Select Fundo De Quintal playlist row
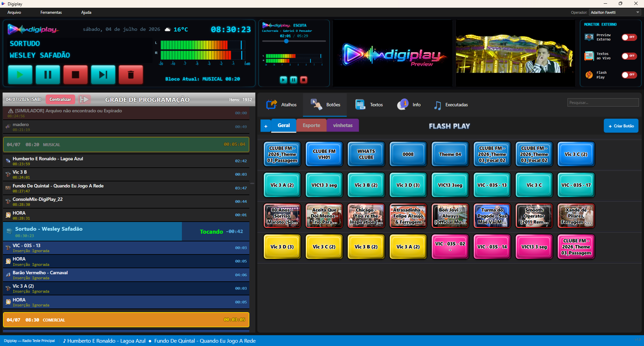644x346 pixels. point(126,188)
